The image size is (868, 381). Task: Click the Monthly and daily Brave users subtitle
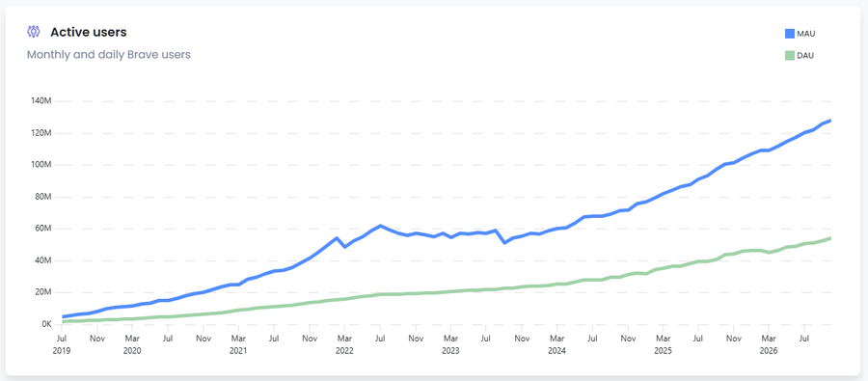(x=109, y=55)
